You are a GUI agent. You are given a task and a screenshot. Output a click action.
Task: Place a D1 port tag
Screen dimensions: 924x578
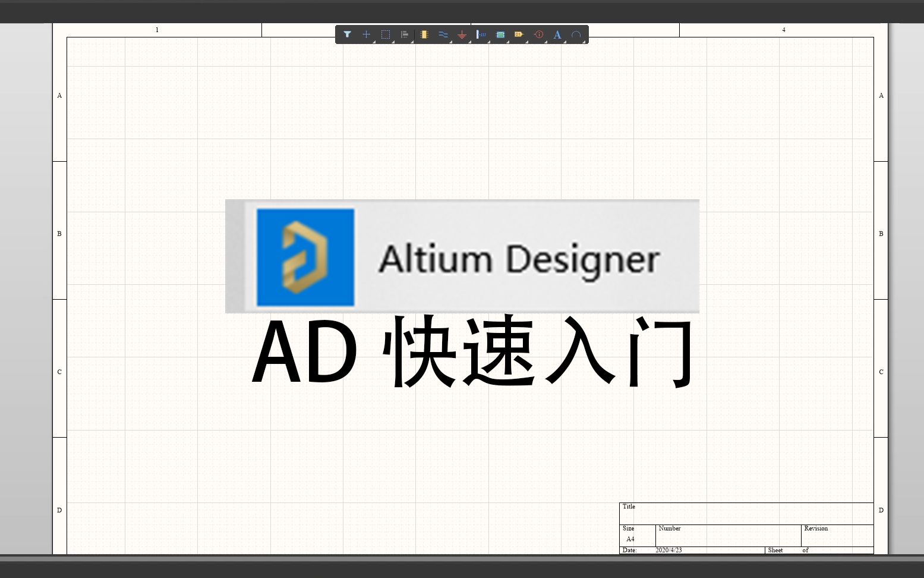click(x=519, y=34)
